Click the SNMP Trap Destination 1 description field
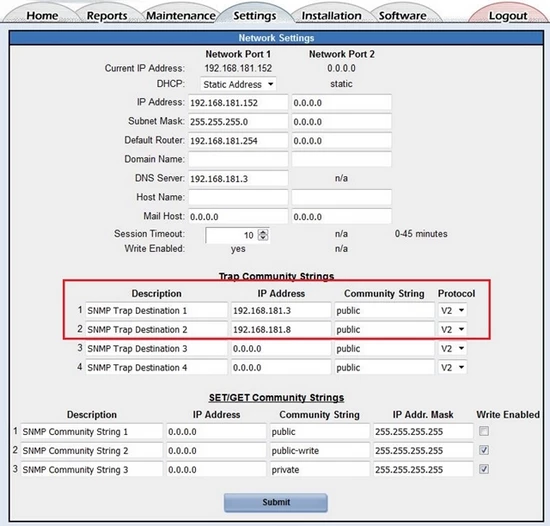 pyautogui.click(x=156, y=310)
